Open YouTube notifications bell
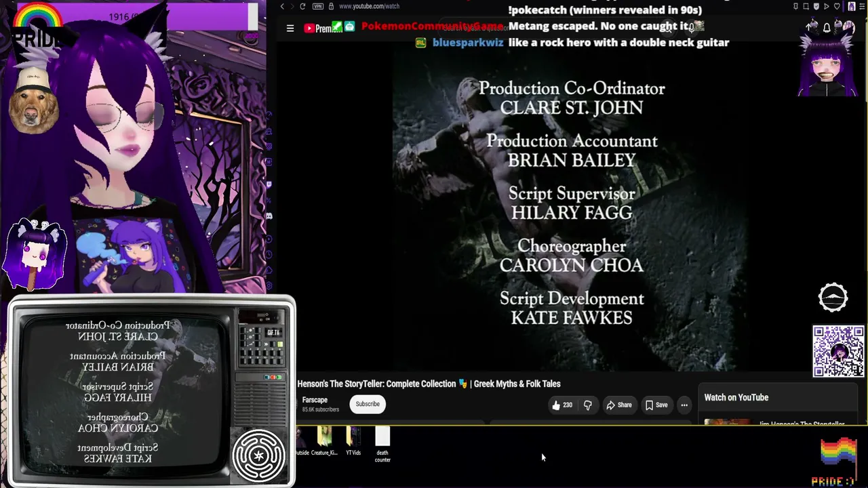This screenshot has width=868, height=488. click(x=827, y=28)
